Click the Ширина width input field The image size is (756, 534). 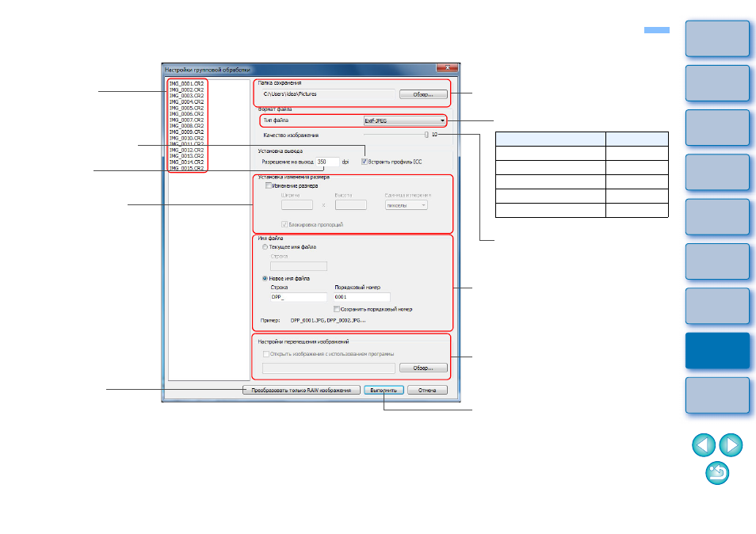(297, 205)
